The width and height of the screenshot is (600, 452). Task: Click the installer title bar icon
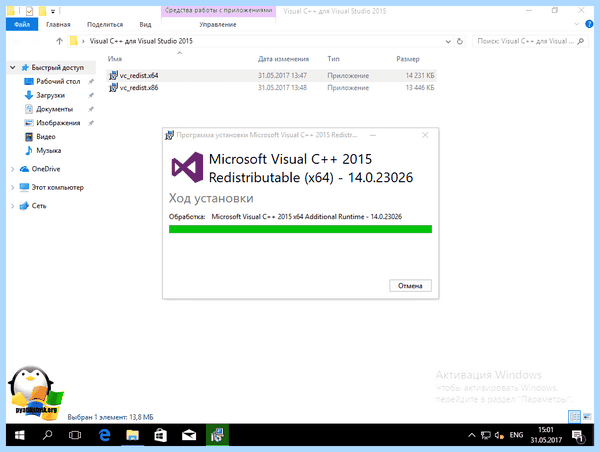click(170, 135)
